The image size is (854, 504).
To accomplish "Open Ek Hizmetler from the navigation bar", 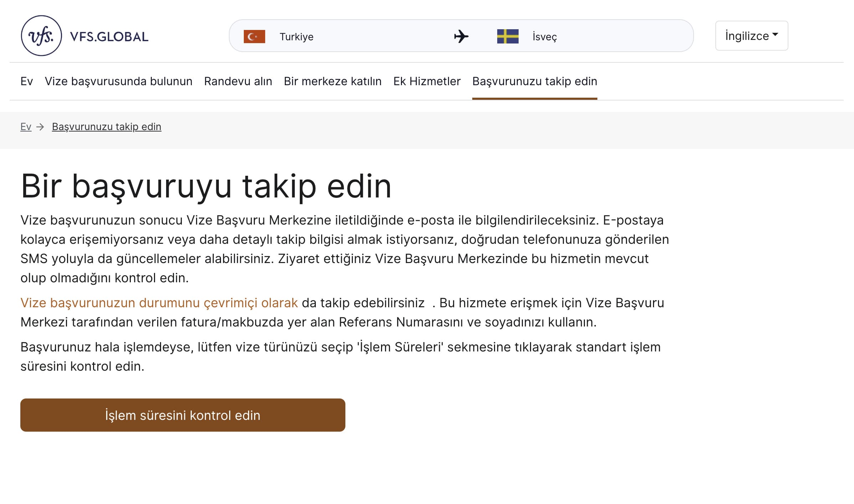I will pos(426,81).
